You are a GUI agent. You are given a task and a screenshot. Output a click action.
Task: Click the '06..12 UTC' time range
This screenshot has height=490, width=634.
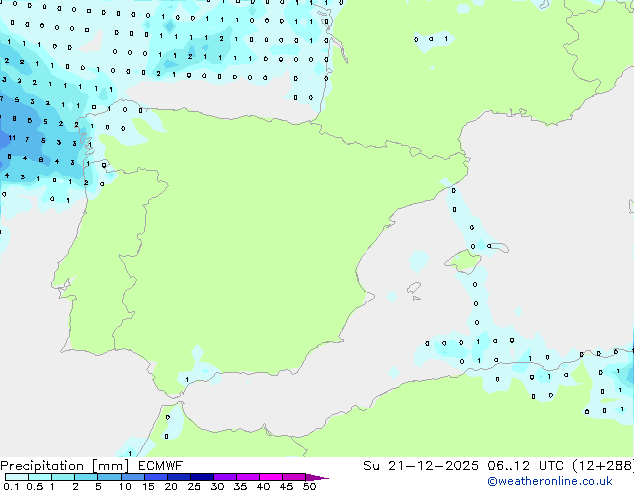[x=526, y=466]
